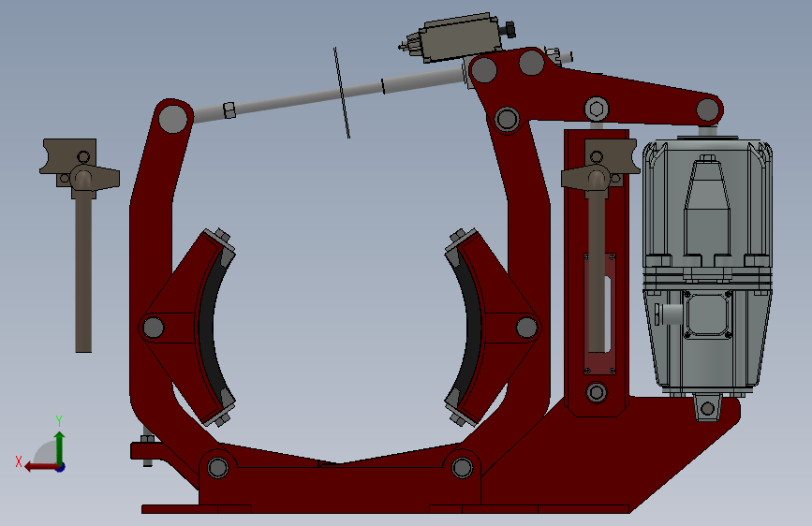The width and height of the screenshot is (812, 526).
Task: Select the hex nut on the tie rod
Action: click(x=230, y=110)
